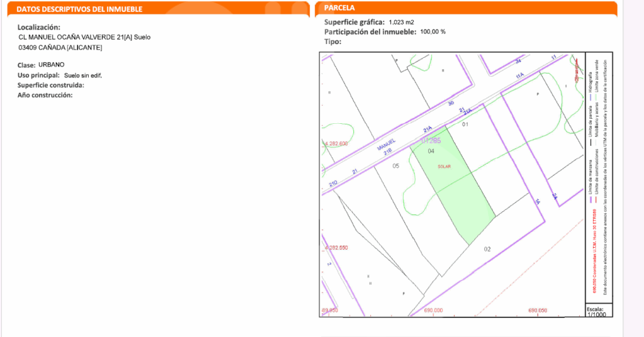Viewport: 644px width, 337px height.
Task: Click the Uso principal value Suelo sin edif.
Action: pos(83,75)
